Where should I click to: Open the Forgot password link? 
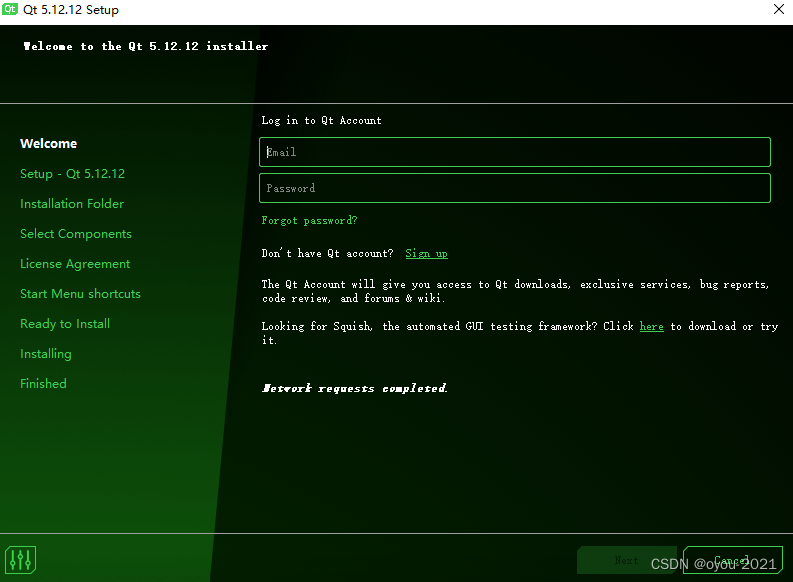pyautogui.click(x=310, y=220)
